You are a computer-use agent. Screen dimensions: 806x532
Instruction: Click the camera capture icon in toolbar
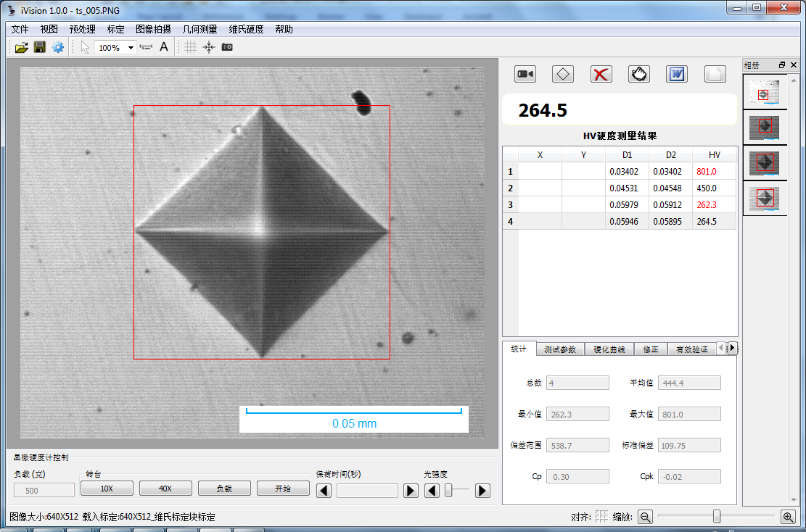click(x=227, y=47)
